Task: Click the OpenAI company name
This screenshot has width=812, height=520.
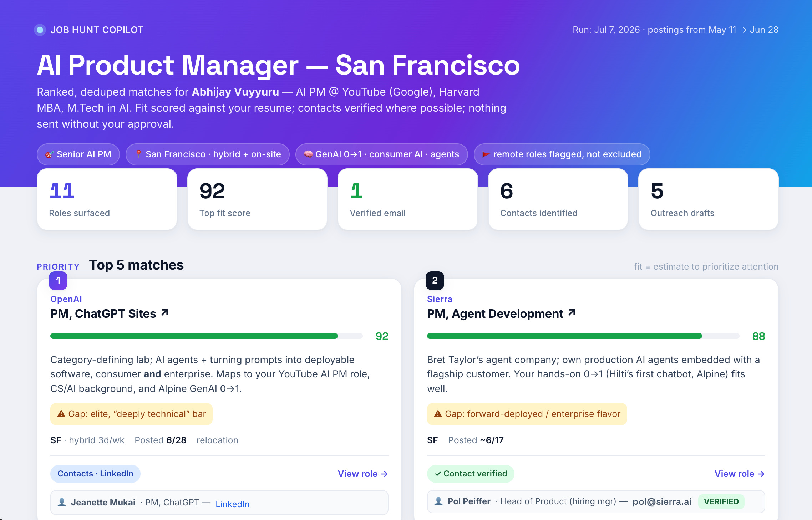Action: 66,299
